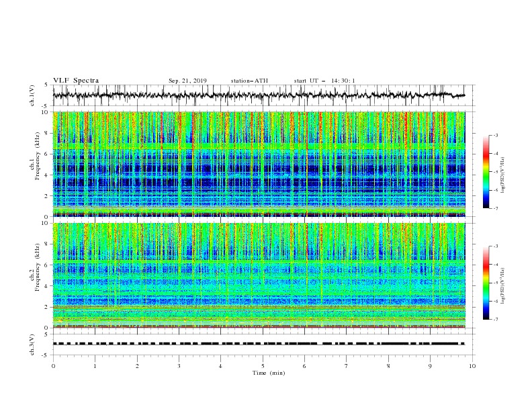Click the "-5" tick of ch.3(V) axis
Screen dimensions: 532x411
click(x=46, y=355)
